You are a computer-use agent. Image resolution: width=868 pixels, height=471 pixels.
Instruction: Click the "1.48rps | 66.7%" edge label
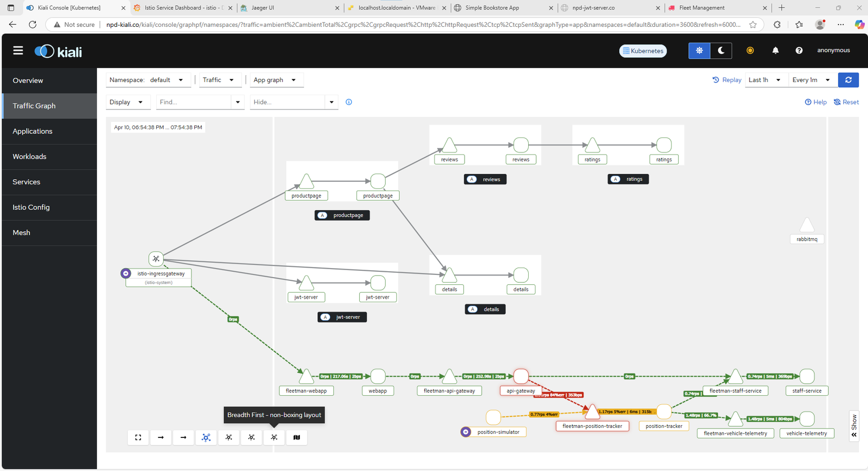(x=701, y=415)
